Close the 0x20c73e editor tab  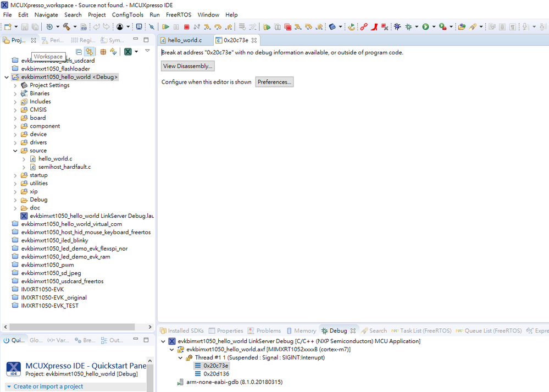coord(254,40)
